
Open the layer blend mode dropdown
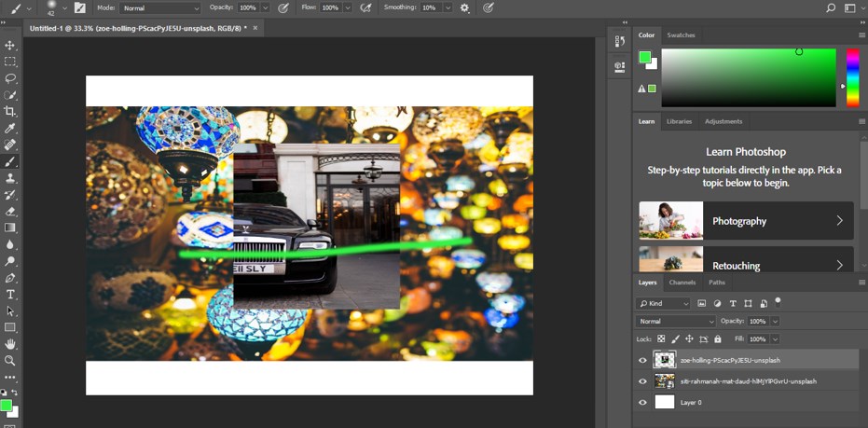pyautogui.click(x=675, y=321)
